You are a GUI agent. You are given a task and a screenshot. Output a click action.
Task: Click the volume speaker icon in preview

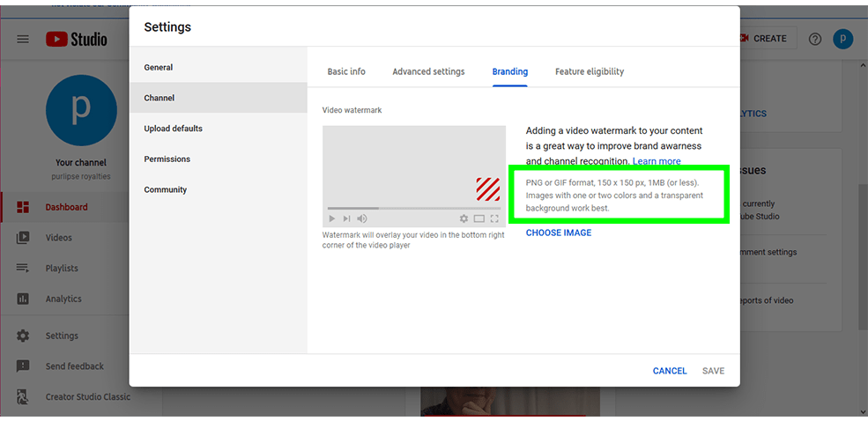pos(362,218)
